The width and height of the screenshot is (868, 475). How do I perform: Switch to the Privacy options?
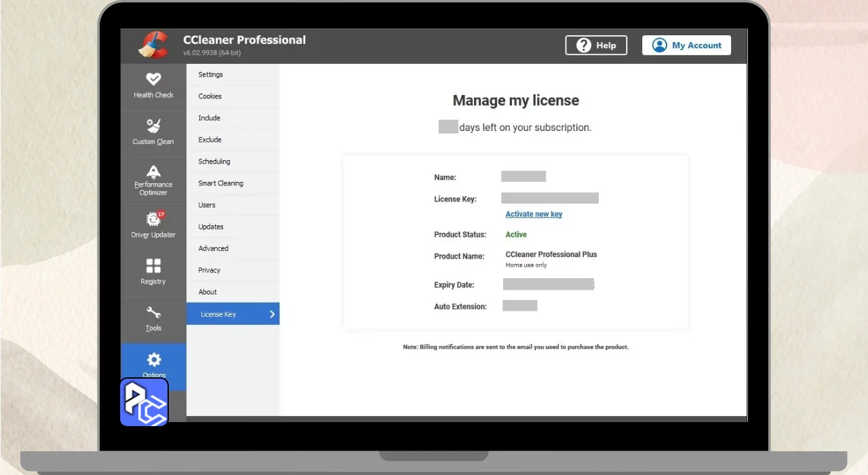click(209, 270)
